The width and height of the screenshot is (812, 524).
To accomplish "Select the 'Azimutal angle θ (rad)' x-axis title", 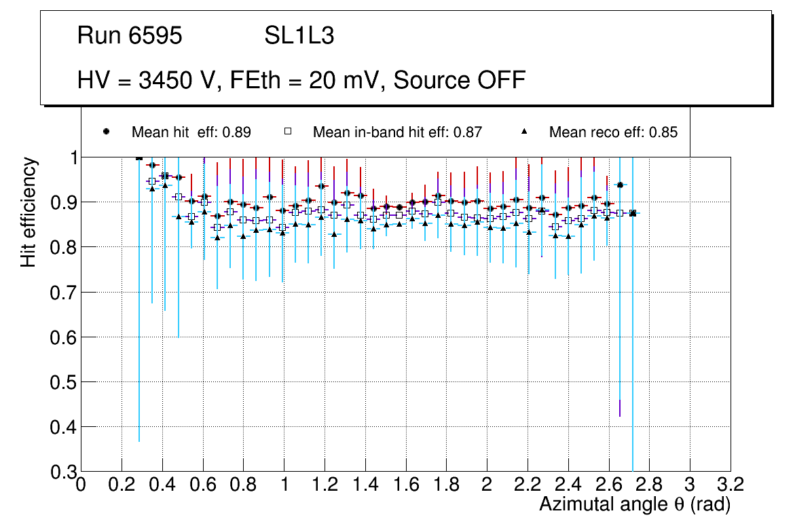I will (x=635, y=504).
